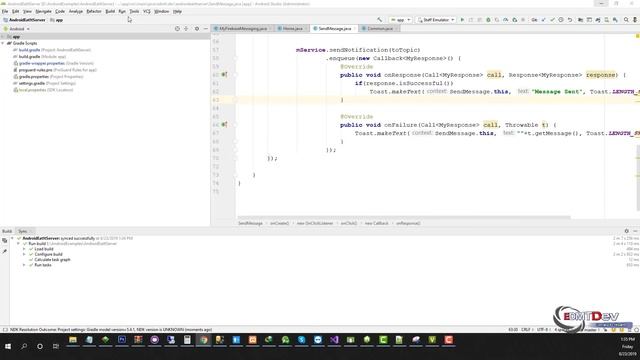
Task: Open Windows Start menu
Action: [8, 346]
